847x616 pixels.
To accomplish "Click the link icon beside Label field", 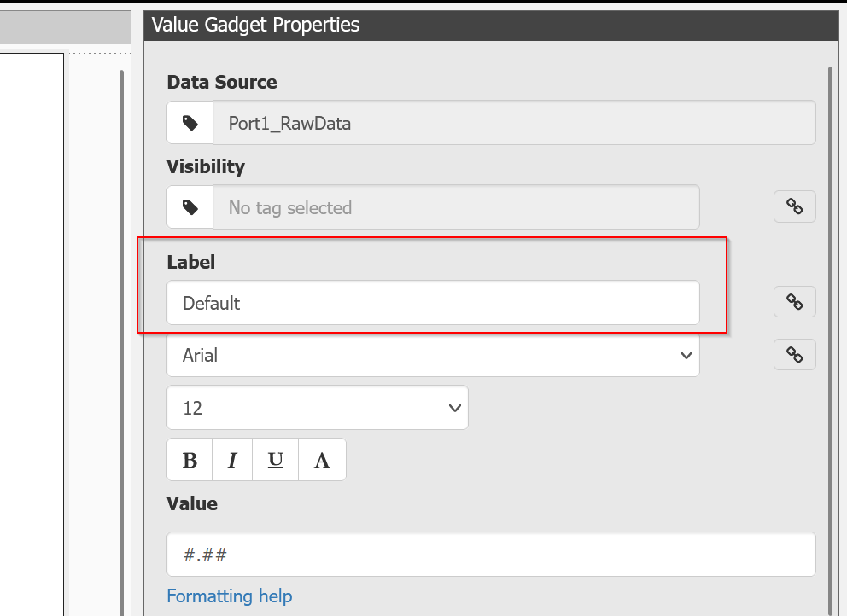I will pos(794,302).
